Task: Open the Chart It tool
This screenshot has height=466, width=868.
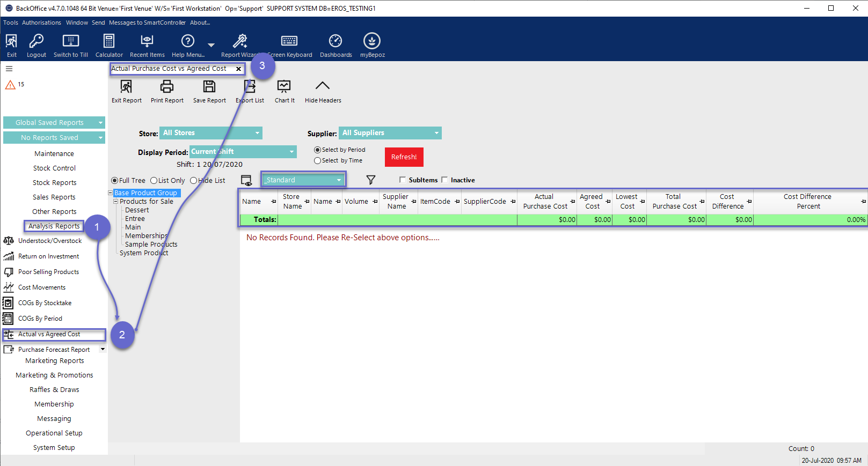Action: [284, 87]
